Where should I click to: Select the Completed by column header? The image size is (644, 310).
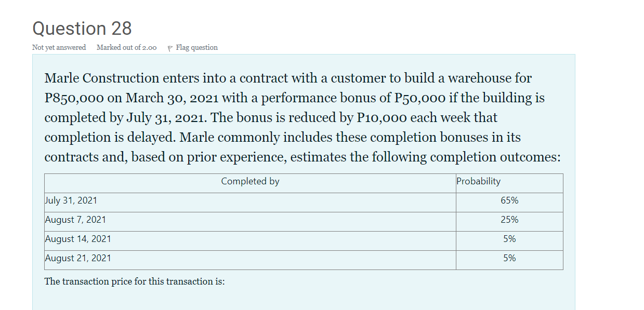250,181
